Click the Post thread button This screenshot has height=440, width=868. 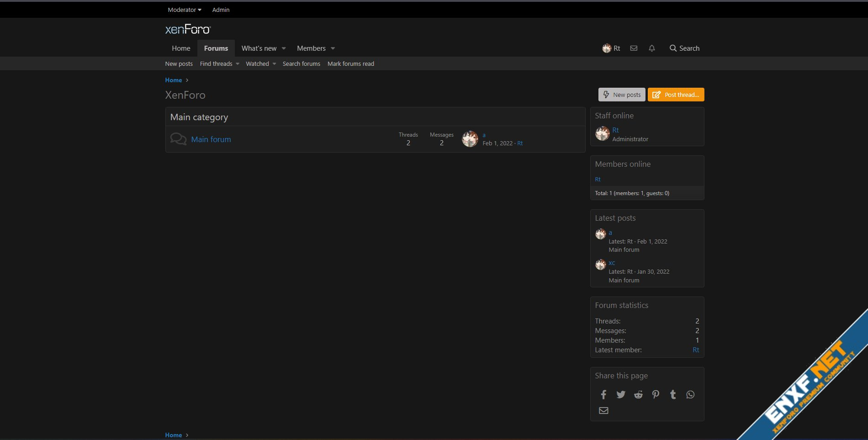click(676, 95)
